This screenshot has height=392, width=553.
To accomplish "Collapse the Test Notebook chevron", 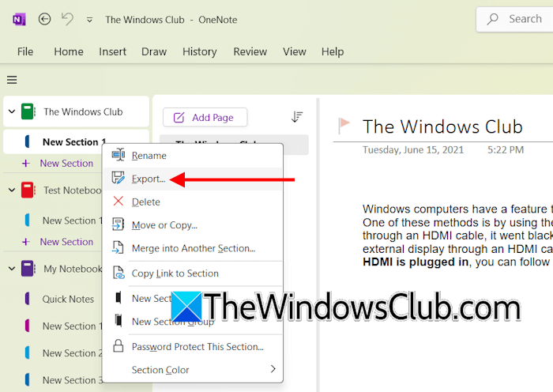I will pos(12,190).
